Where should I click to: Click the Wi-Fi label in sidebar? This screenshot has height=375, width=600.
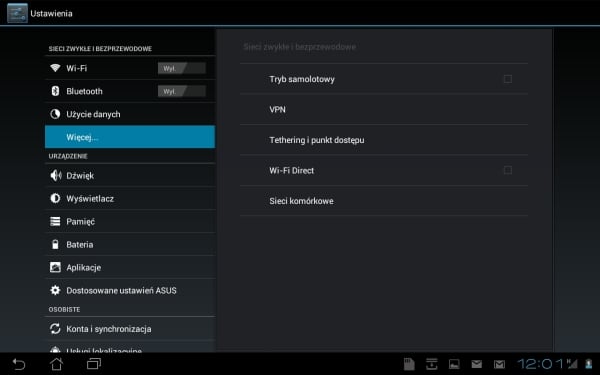tap(77, 68)
